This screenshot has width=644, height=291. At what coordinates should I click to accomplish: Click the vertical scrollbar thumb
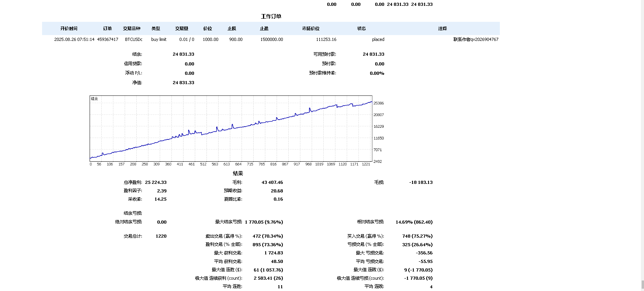[642, 285]
